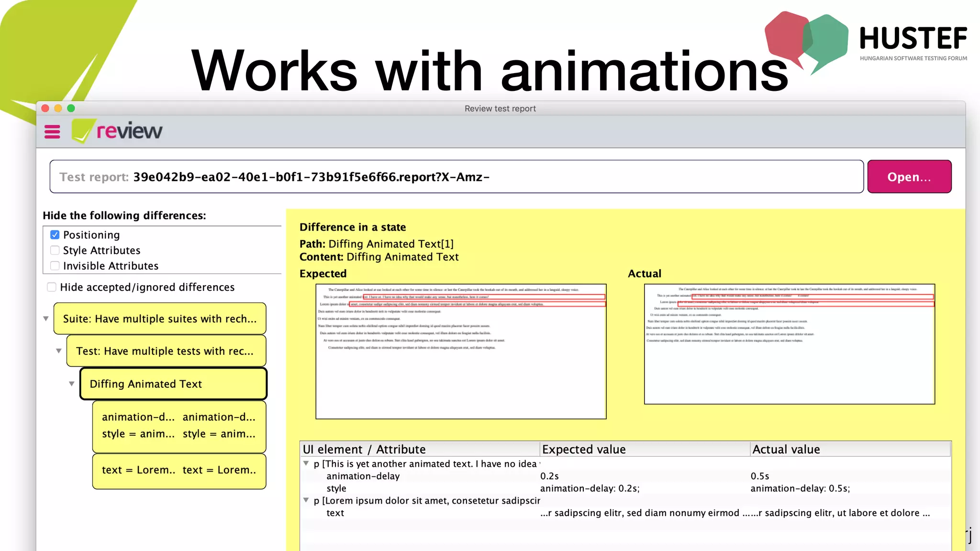Click the UI element / Attribute column header

coord(420,449)
